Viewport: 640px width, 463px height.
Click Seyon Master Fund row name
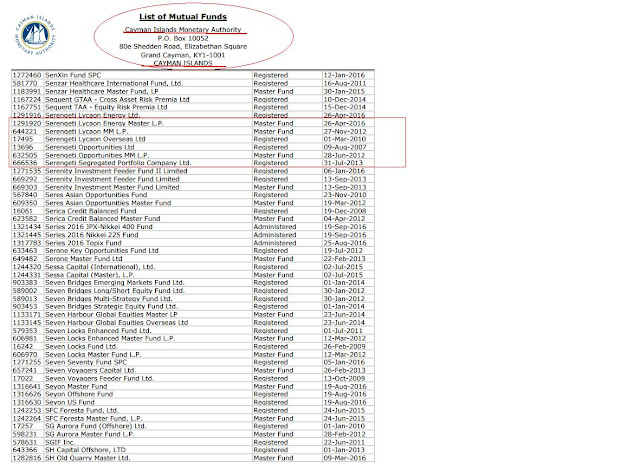click(76, 386)
